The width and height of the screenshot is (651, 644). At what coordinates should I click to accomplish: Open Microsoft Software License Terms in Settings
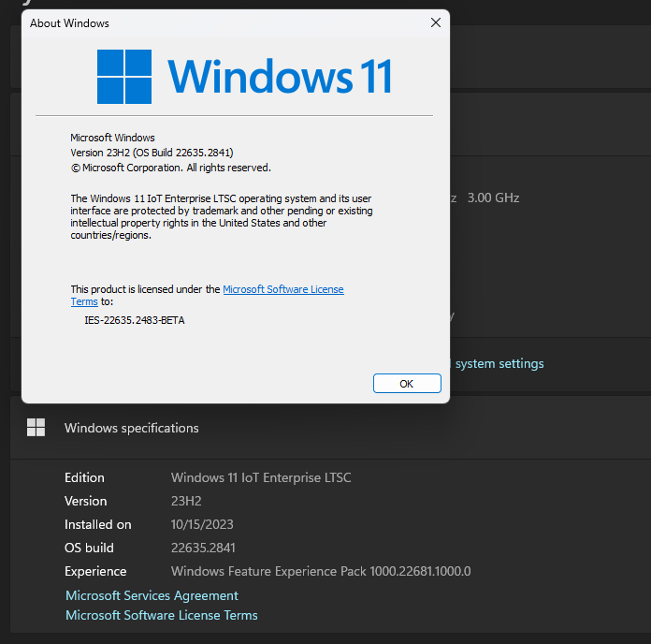(x=162, y=615)
